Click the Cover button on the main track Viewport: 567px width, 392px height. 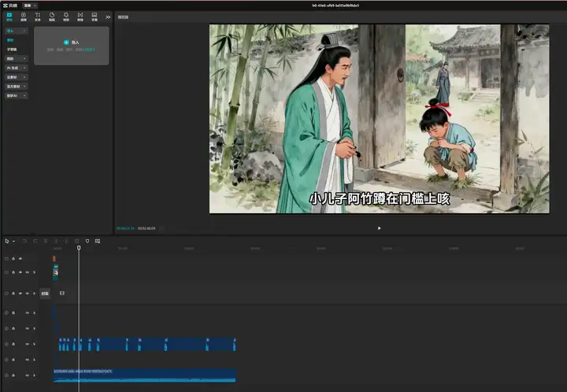pyautogui.click(x=45, y=294)
